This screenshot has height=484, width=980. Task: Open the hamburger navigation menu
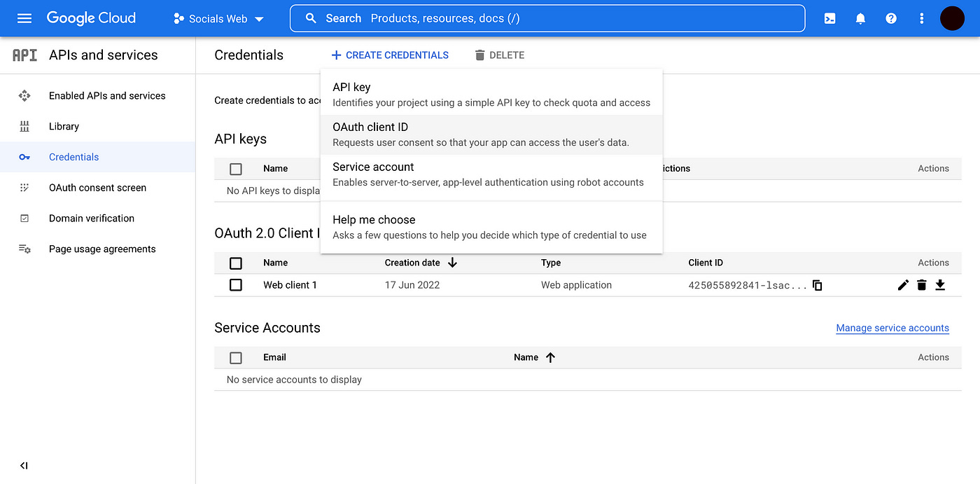(24, 18)
